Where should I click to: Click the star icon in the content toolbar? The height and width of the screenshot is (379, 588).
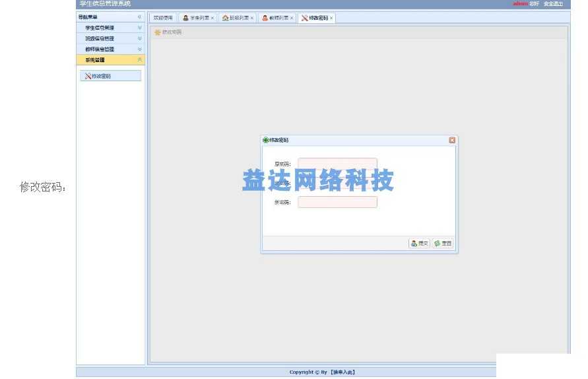pyautogui.click(x=158, y=32)
